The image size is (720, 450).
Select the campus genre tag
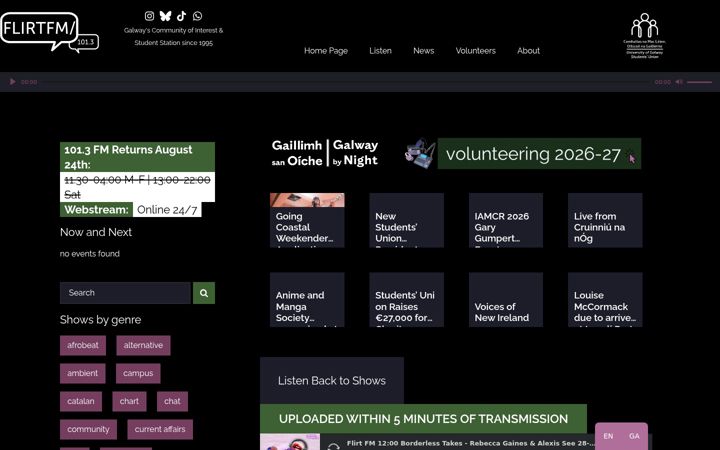(138, 373)
